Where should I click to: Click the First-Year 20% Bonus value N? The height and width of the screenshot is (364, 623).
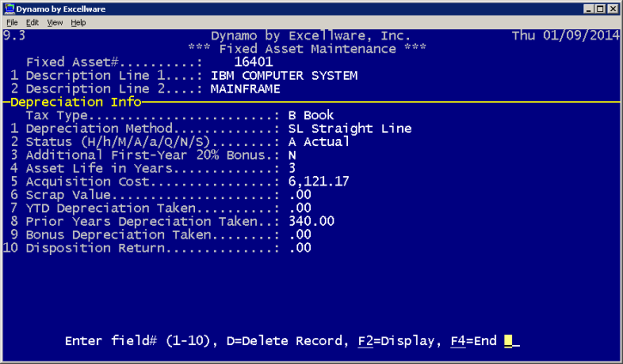[292, 155]
